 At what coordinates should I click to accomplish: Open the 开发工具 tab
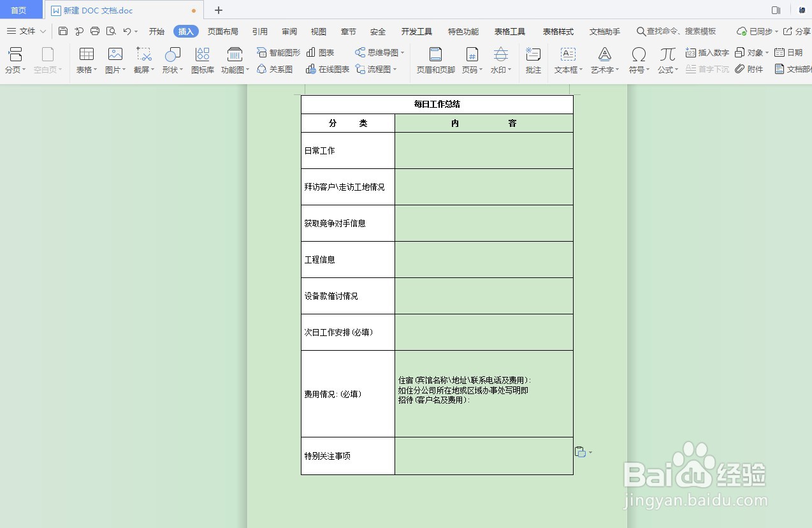tap(417, 31)
